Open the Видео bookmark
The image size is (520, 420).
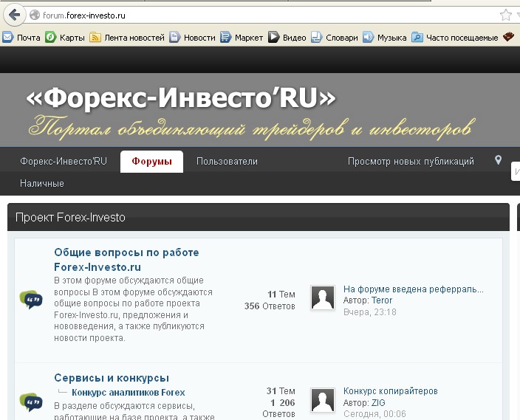tap(287, 38)
